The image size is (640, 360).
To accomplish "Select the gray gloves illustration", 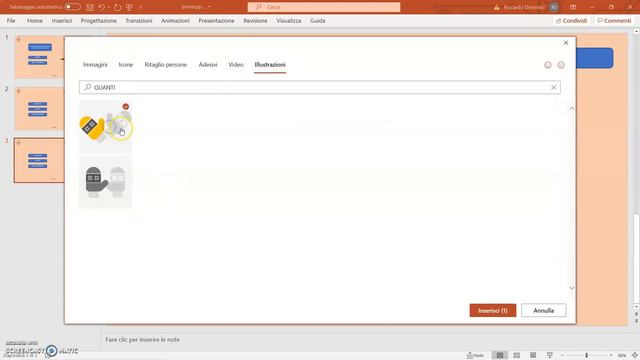I will point(105,182).
